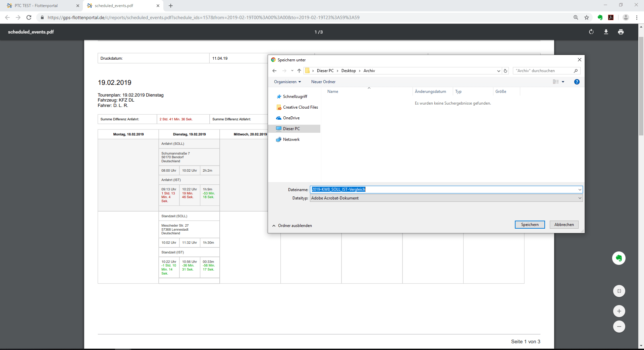
Task: Click the fit-to-page PDF button
Action: click(x=619, y=291)
